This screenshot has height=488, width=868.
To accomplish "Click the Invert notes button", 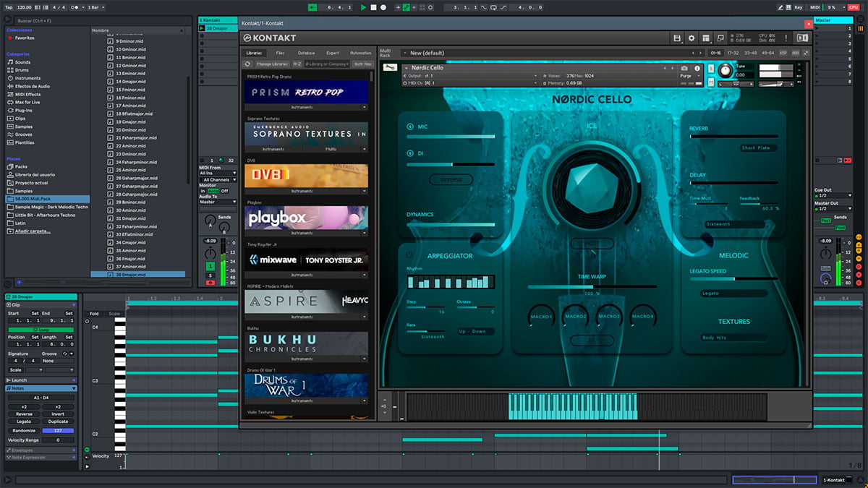I will (58, 414).
